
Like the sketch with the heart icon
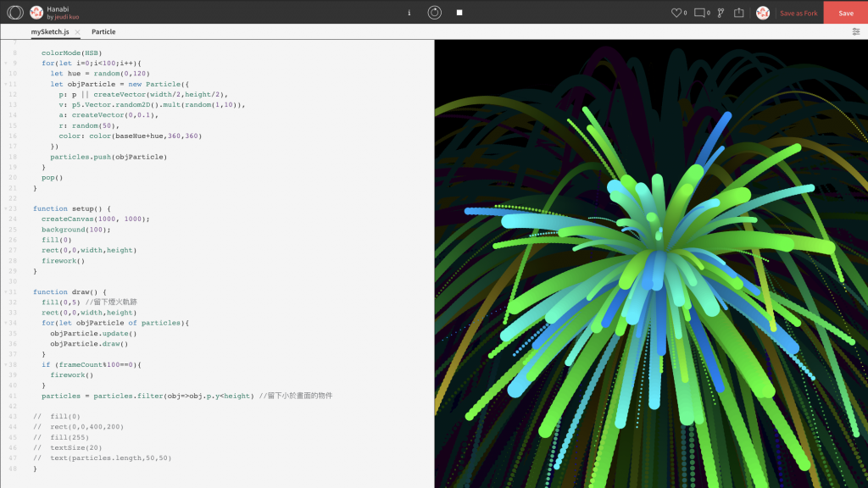pos(676,13)
